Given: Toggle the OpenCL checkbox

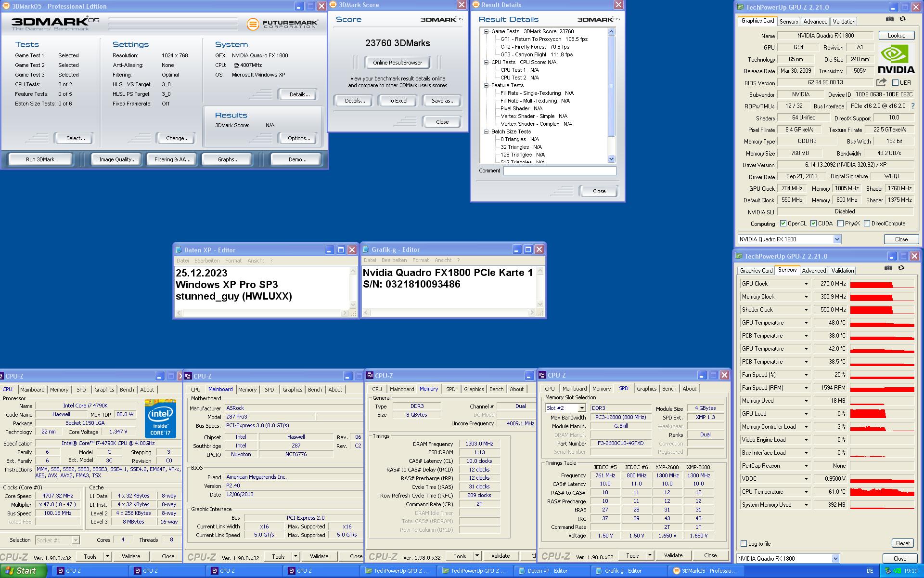Looking at the screenshot, I should 783,223.
